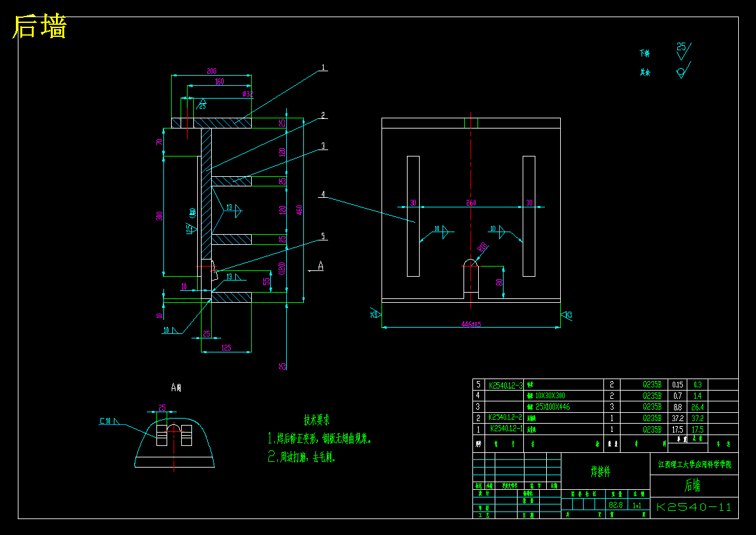Click the 其余 surface finish note
Viewport: 756px width, 535px height.
tap(645, 73)
